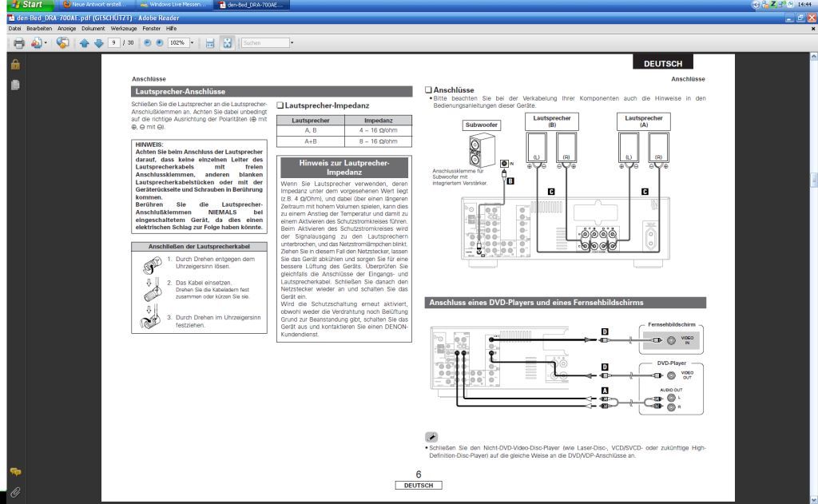Click the 'Lautsprecher (B)' diagram label

point(552,121)
